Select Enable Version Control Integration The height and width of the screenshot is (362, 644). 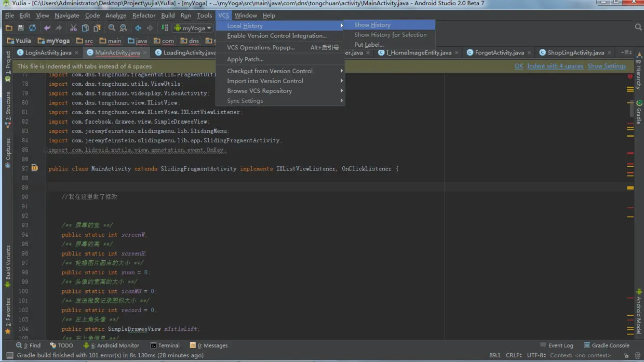[279, 36]
